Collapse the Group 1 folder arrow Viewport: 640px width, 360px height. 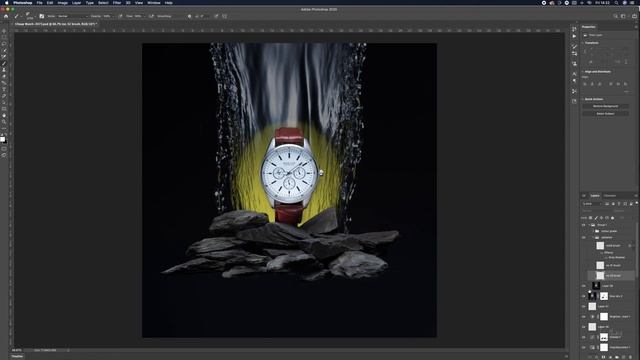click(x=589, y=225)
